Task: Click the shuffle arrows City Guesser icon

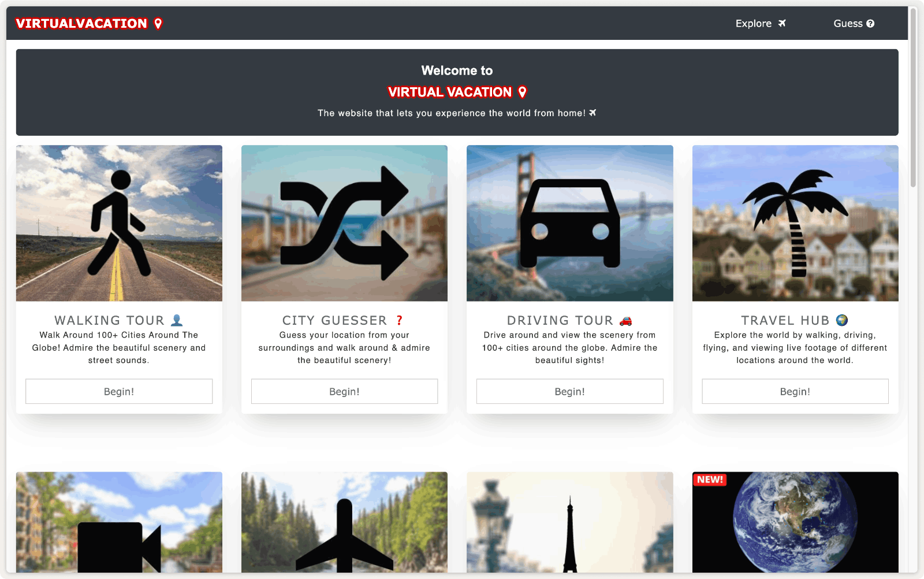Action: coord(344,223)
